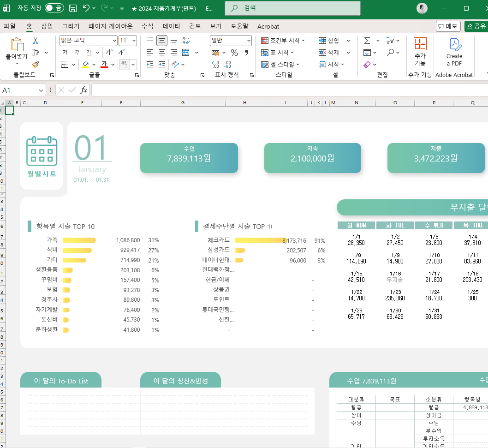The height and width of the screenshot is (448, 488).
Task: Decrease font size button
Action: [121, 52]
